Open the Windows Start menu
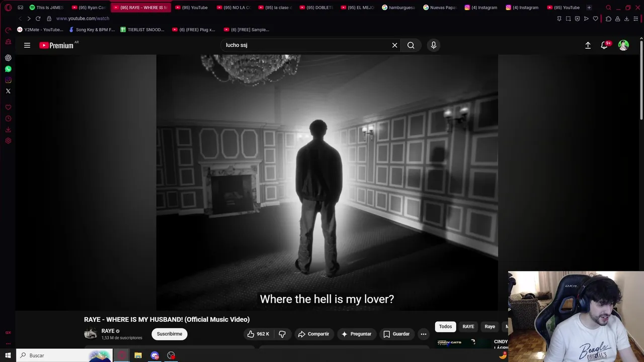Image resolution: width=644 pixels, height=362 pixels. pos(8,355)
